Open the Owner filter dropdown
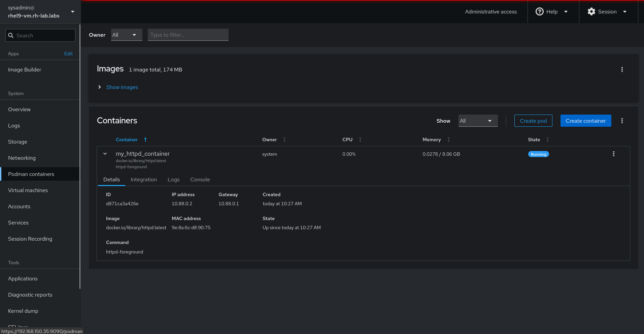 pos(127,35)
